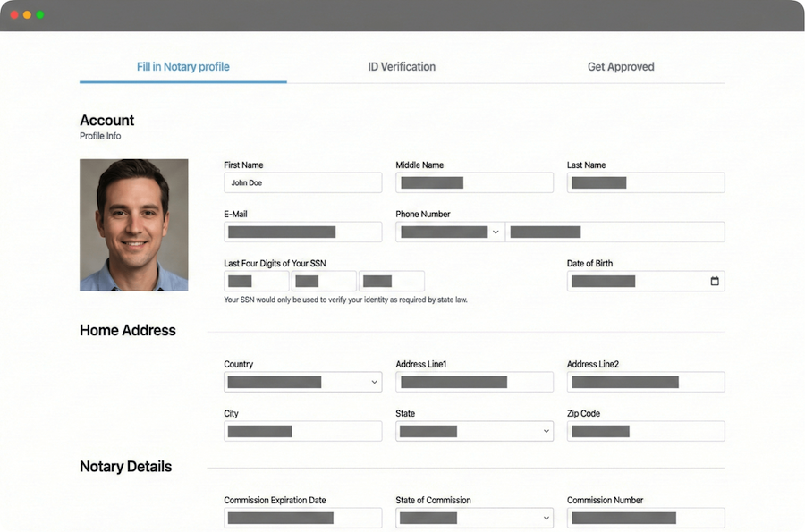
Task: Select the Fill in Notary profile tab
Action: tap(183, 67)
